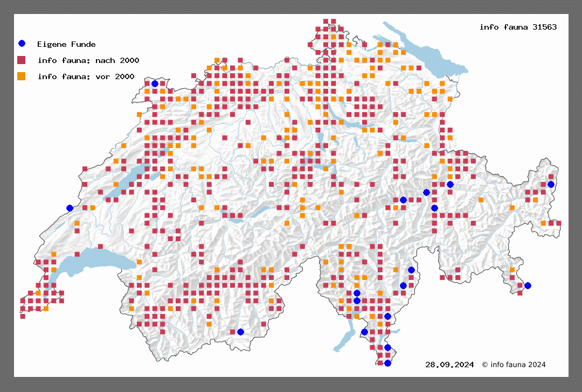Image resolution: width=582 pixels, height=392 pixels.
Task: Click the topmost red square at the northern tip
Action: tap(326, 22)
